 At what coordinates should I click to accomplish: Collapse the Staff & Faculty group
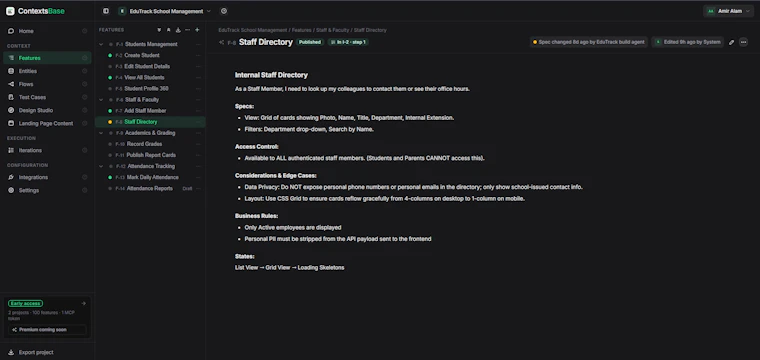(101, 100)
